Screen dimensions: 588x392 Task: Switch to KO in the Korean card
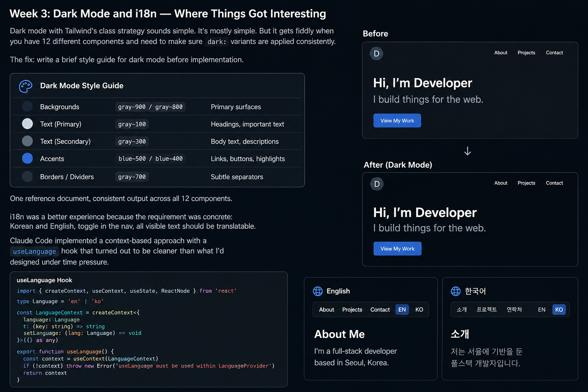click(x=559, y=310)
